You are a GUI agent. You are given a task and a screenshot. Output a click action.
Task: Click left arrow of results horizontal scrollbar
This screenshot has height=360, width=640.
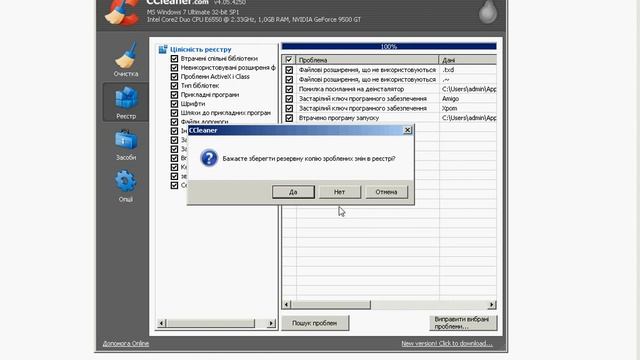click(286, 304)
